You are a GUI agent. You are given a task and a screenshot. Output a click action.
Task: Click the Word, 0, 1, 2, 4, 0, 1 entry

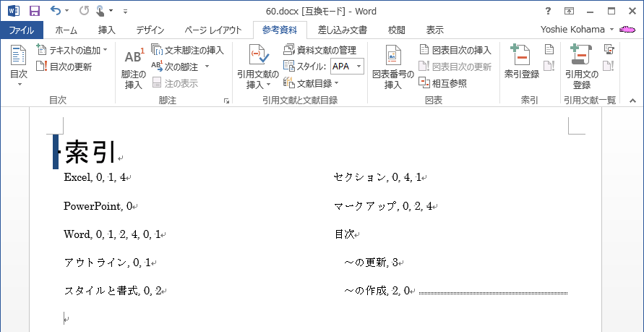click(112, 234)
